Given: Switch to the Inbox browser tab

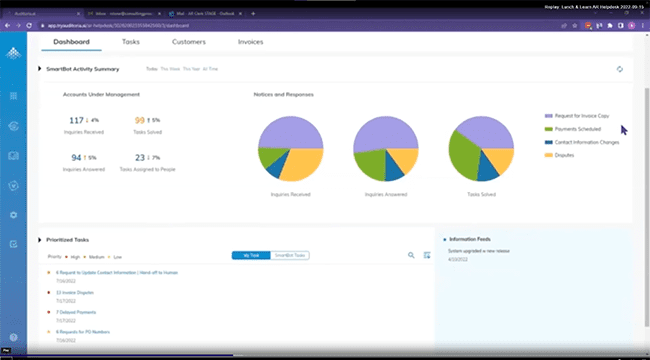Looking at the screenshot, I should 124,13.
